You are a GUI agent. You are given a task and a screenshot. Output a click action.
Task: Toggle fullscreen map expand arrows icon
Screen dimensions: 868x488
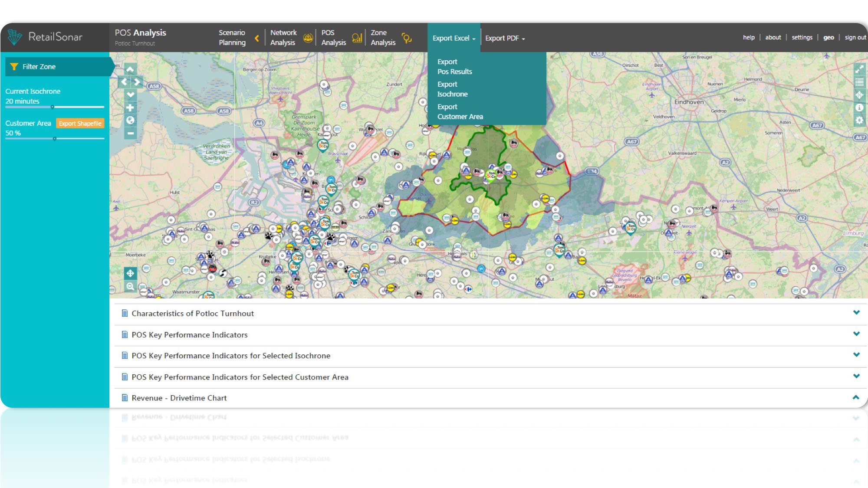click(859, 69)
